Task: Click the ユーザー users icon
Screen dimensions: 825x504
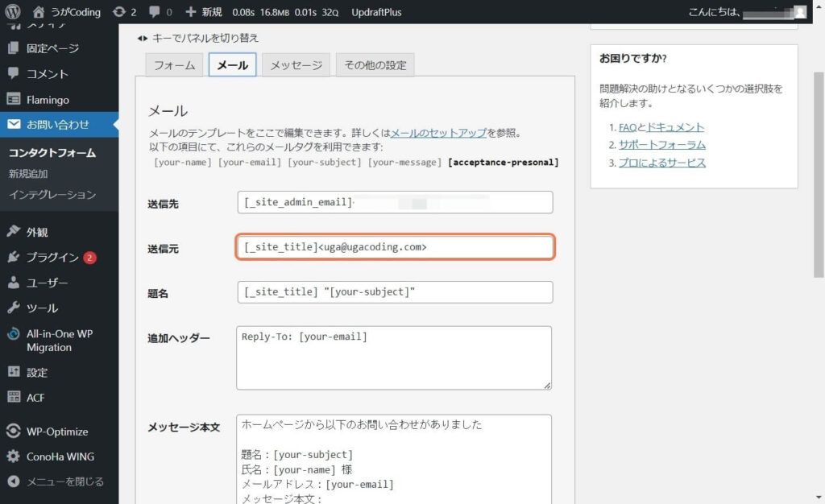Action: tap(14, 283)
